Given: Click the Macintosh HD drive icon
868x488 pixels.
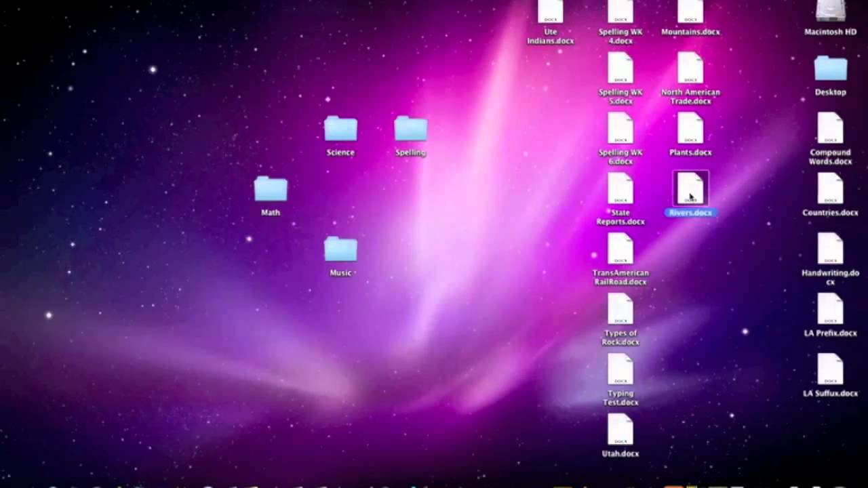Looking at the screenshot, I should 830,12.
